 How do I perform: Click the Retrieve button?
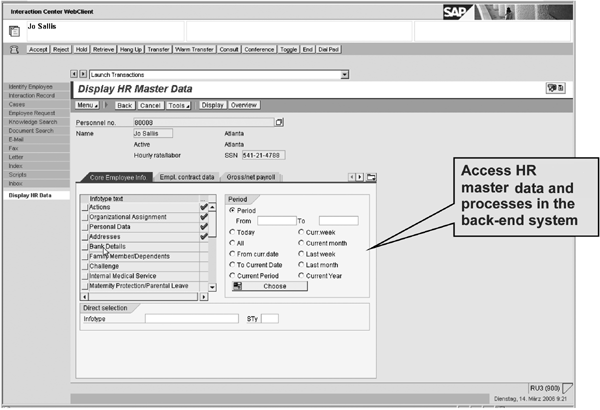pyautogui.click(x=103, y=49)
